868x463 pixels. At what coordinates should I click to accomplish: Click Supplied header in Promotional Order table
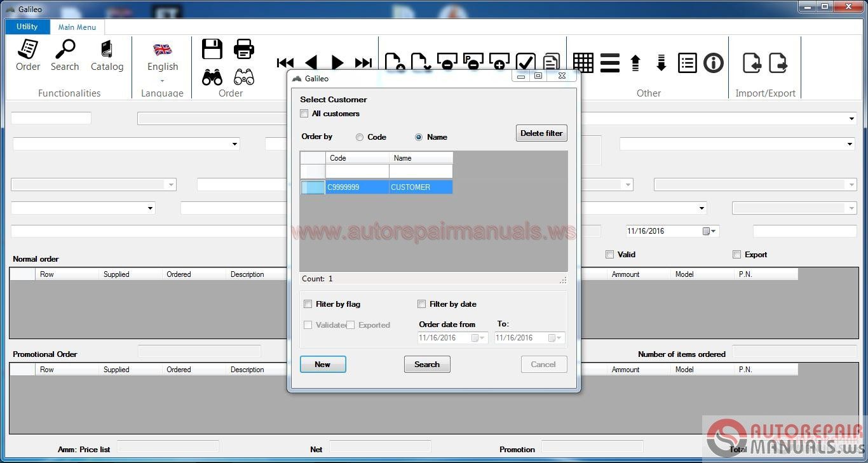click(130, 370)
